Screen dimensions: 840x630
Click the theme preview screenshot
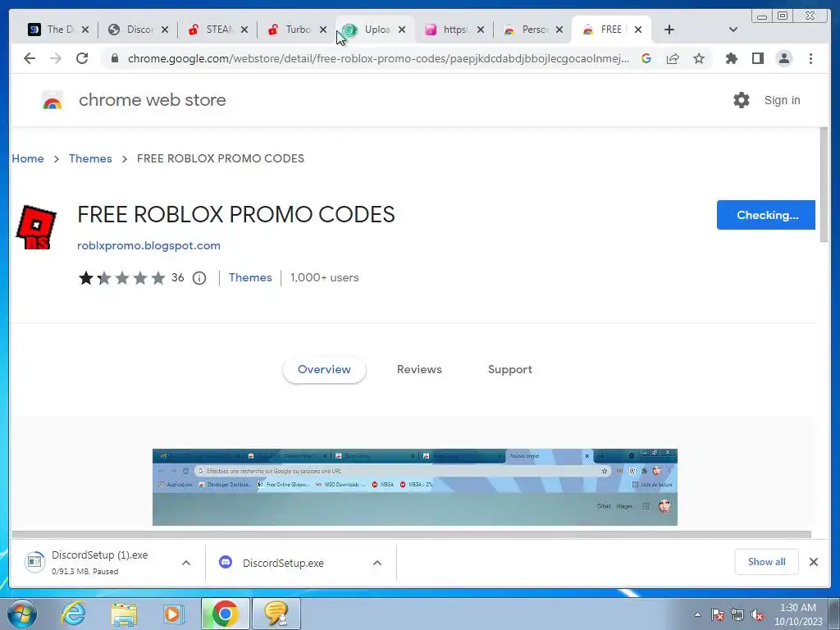414,487
